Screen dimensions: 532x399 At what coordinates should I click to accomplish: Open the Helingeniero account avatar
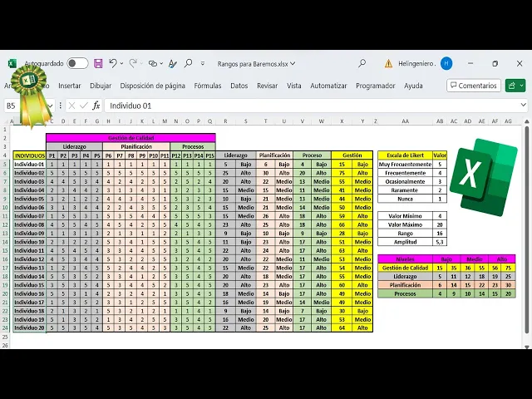tap(446, 63)
